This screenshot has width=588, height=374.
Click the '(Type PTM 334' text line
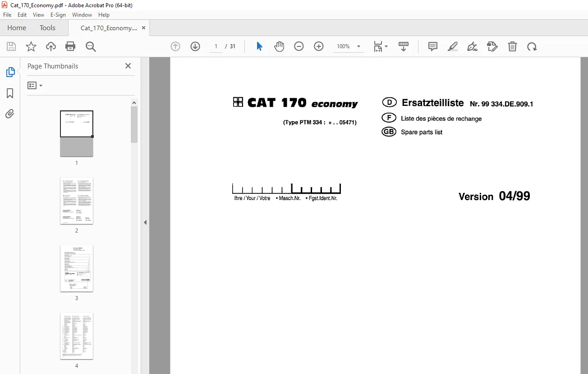tap(320, 122)
